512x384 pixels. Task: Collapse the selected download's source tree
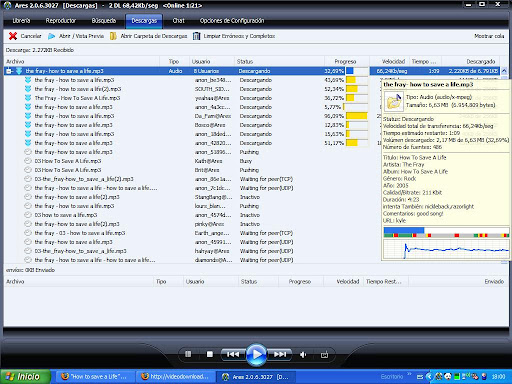tap(9, 71)
